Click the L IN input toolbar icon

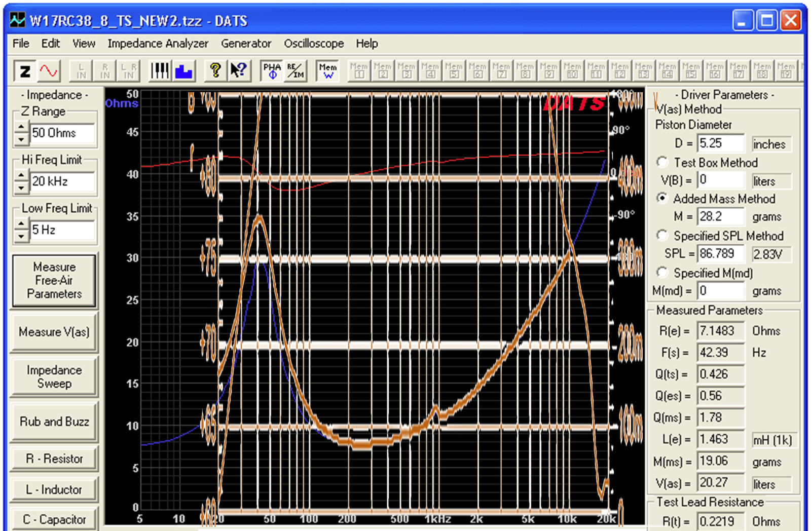point(81,71)
